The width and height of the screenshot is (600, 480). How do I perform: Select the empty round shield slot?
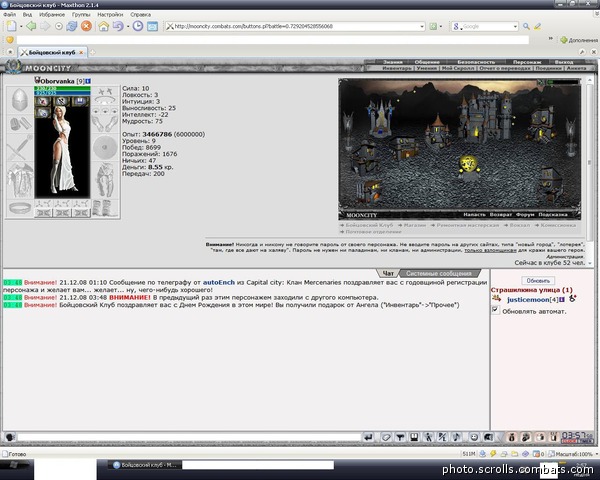(x=105, y=147)
